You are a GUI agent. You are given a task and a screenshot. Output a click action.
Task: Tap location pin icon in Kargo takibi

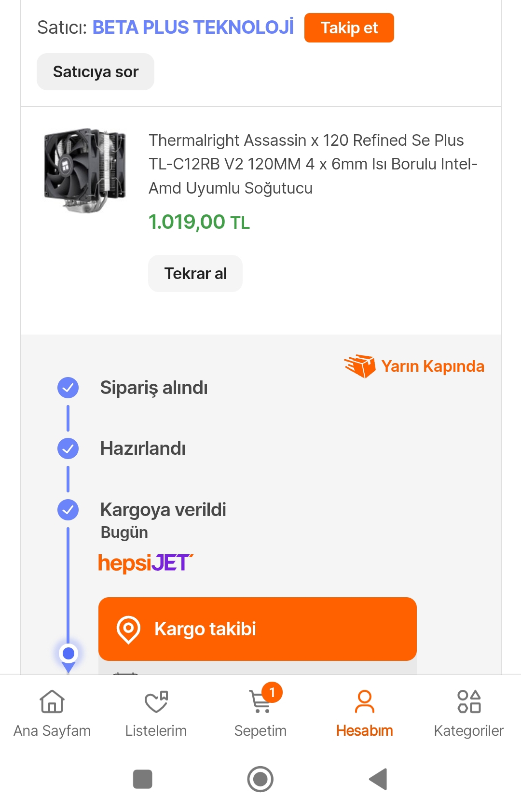[x=128, y=629]
